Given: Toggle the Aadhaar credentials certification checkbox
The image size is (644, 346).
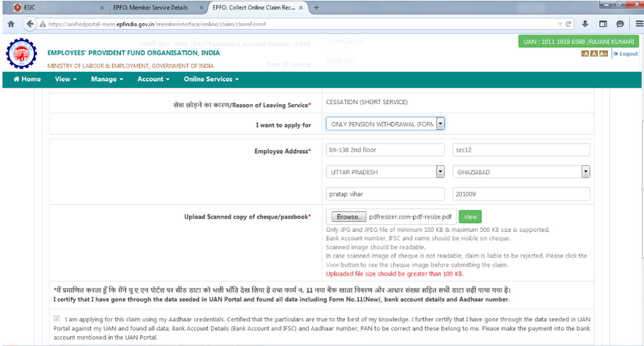Looking at the screenshot, I should pos(57,320).
